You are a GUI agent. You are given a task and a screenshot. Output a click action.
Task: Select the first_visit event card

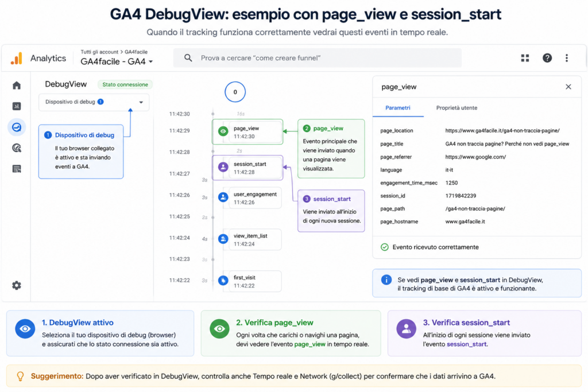tap(254, 281)
